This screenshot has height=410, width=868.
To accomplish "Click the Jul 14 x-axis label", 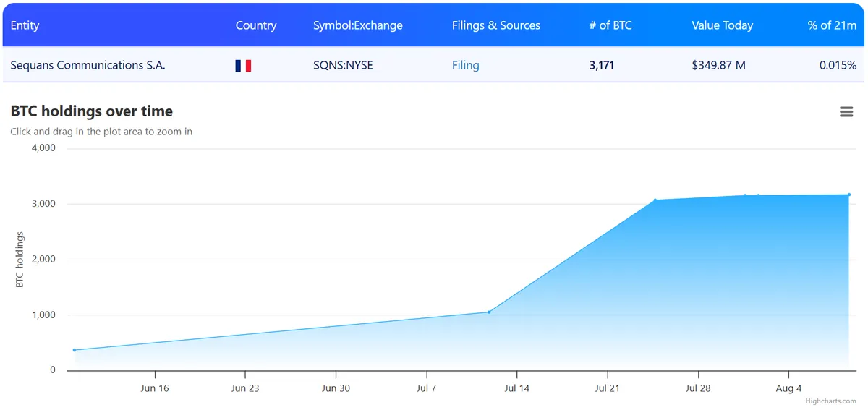I will click(517, 388).
